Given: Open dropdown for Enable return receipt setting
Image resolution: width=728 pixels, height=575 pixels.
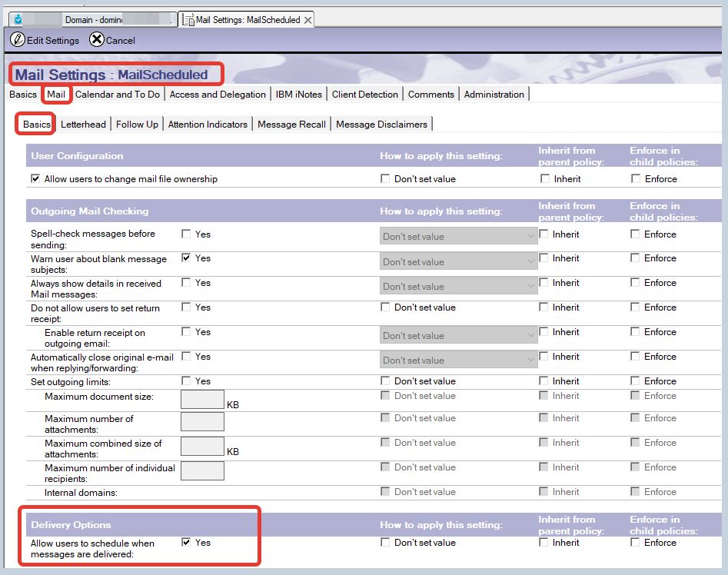Looking at the screenshot, I should pyautogui.click(x=458, y=336).
